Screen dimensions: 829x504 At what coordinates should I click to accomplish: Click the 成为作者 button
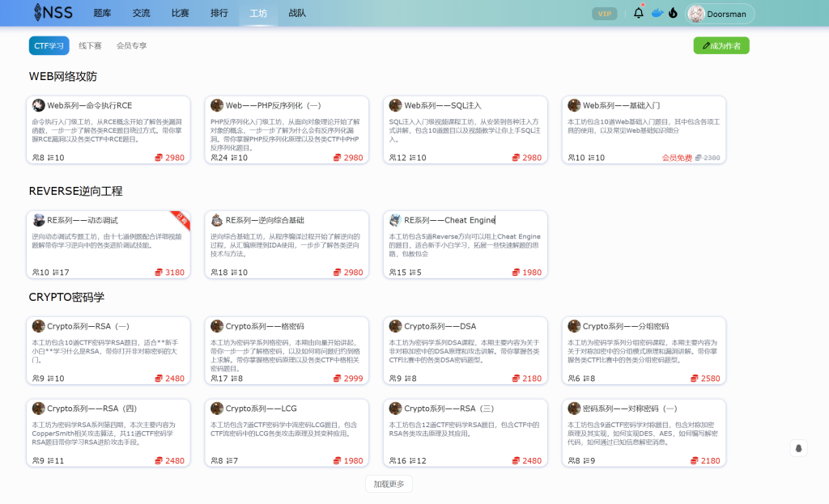tap(721, 45)
